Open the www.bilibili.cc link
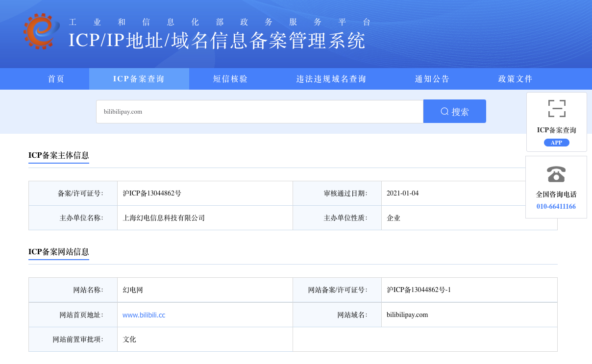The height and width of the screenshot is (364, 592). (144, 315)
